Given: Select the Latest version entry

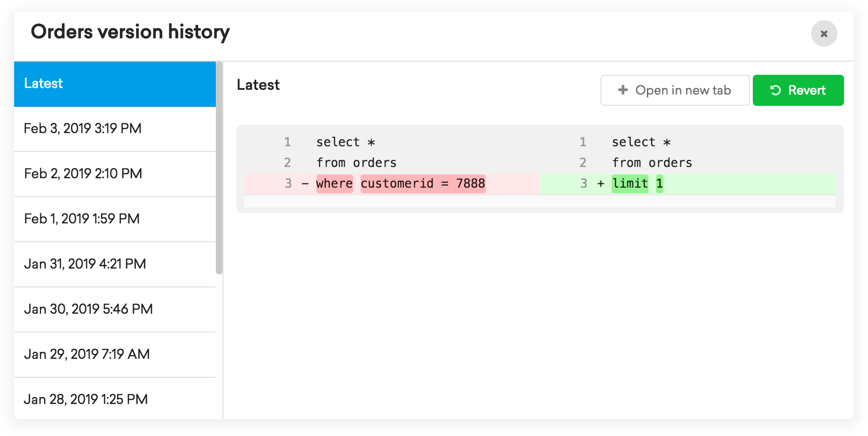Looking at the screenshot, I should tap(115, 84).
